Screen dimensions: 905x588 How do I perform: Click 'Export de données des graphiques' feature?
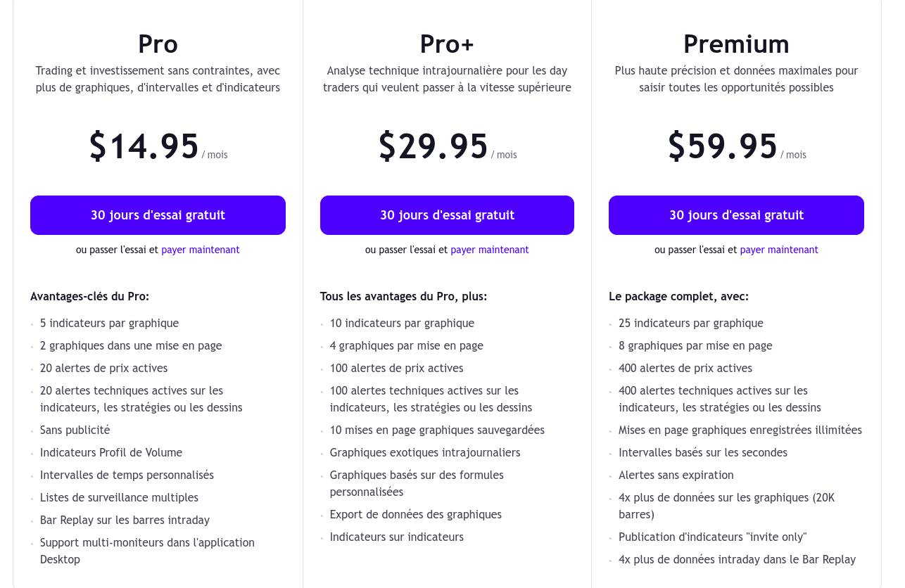[416, 514]
